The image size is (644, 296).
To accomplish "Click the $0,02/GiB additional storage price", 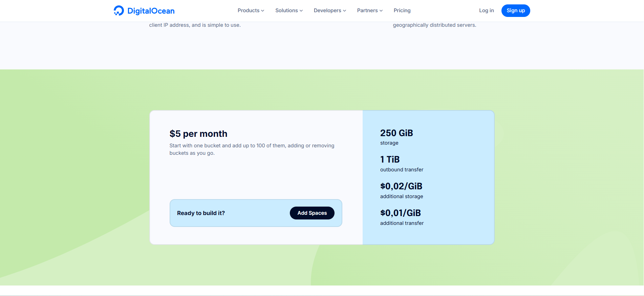I will (x=401, y=186).
